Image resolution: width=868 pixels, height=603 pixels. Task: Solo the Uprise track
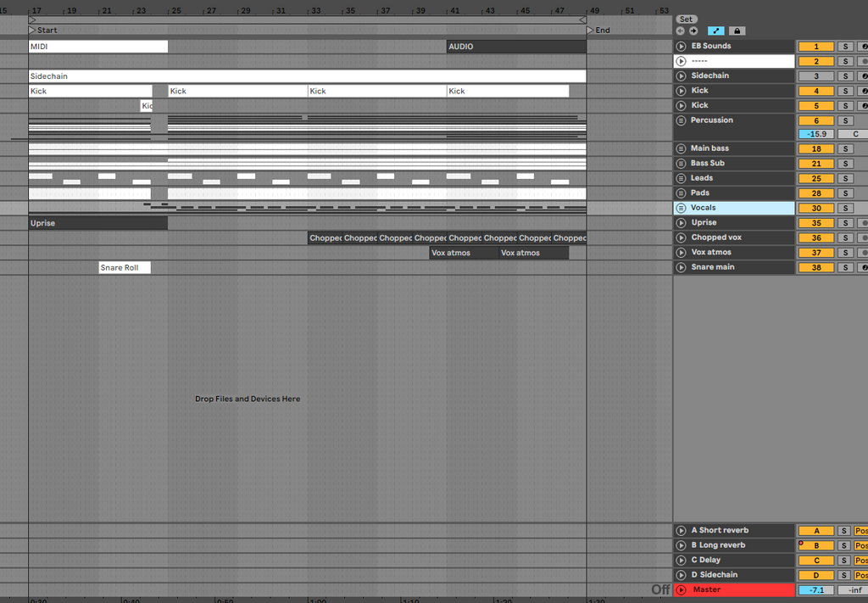pyautogui.click(x=845, y=222)
